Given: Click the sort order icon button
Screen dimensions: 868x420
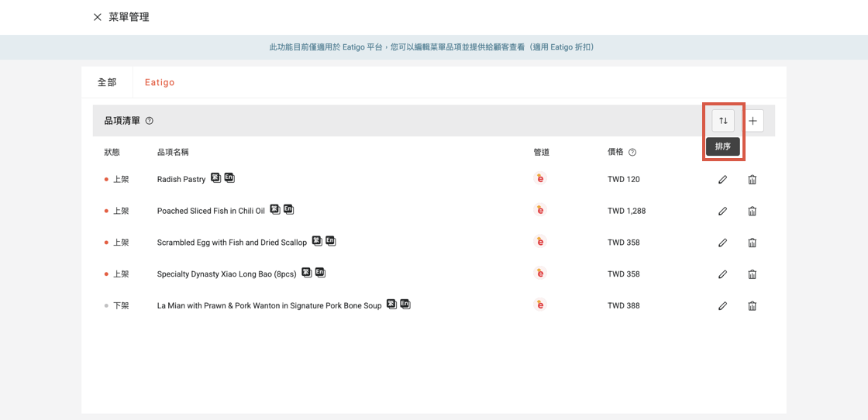Looking at the screenshot, I should pos(723,121).
